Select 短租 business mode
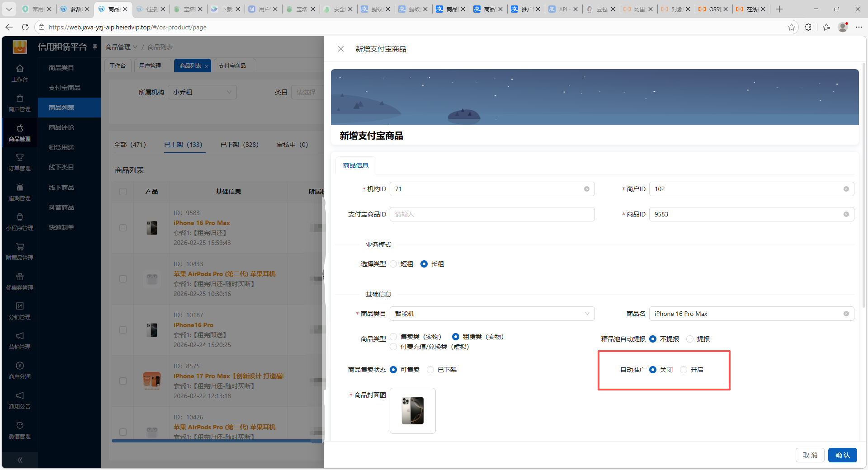Screen dimensions: 868x470 394,264
